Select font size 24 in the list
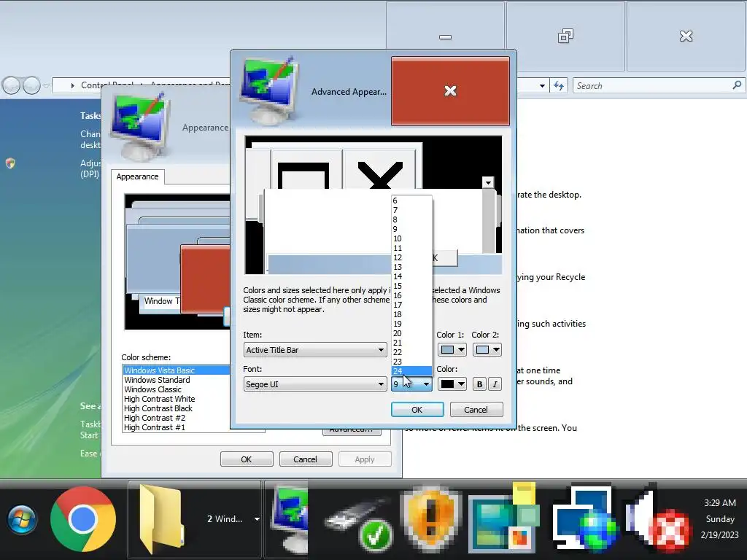This screenshot has height=560, width=747. 411,371
